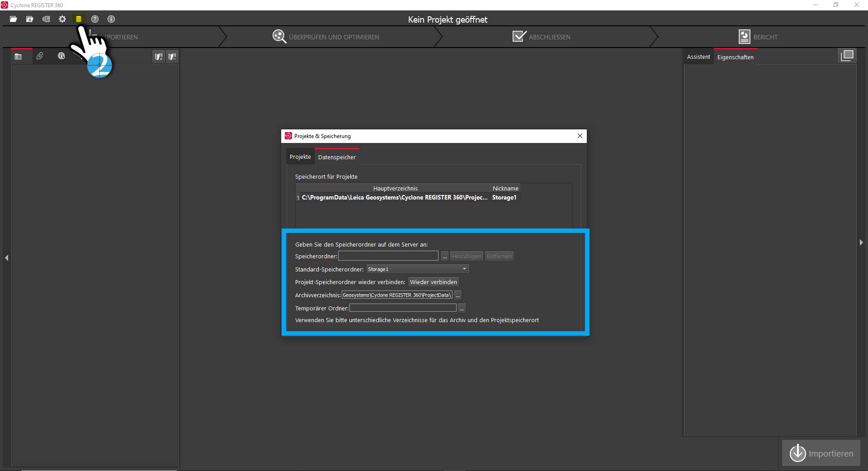The height and width of the screenshot is (471, 868).
Task: Click the close project icon
Action: click(x=30, y=19)
